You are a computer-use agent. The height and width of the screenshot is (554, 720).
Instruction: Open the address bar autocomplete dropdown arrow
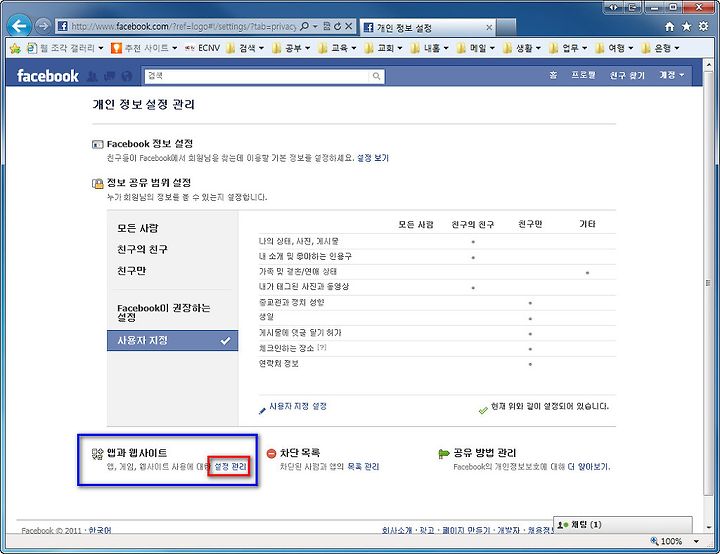point(315,27)
